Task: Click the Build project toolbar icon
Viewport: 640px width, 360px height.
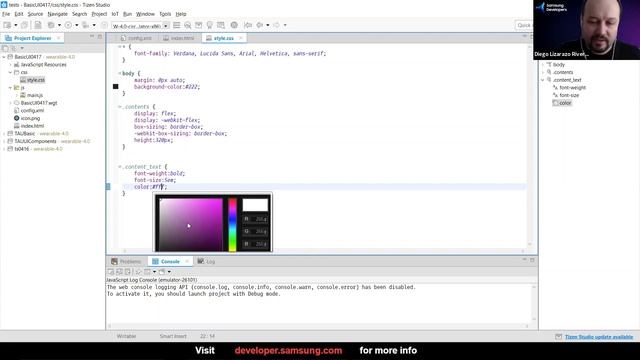Action: [51, 25]
